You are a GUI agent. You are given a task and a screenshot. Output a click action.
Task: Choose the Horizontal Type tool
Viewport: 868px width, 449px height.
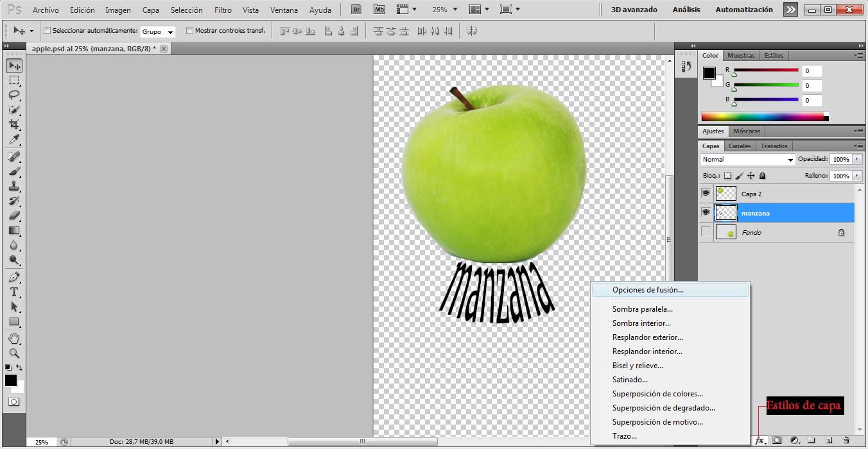14,291
